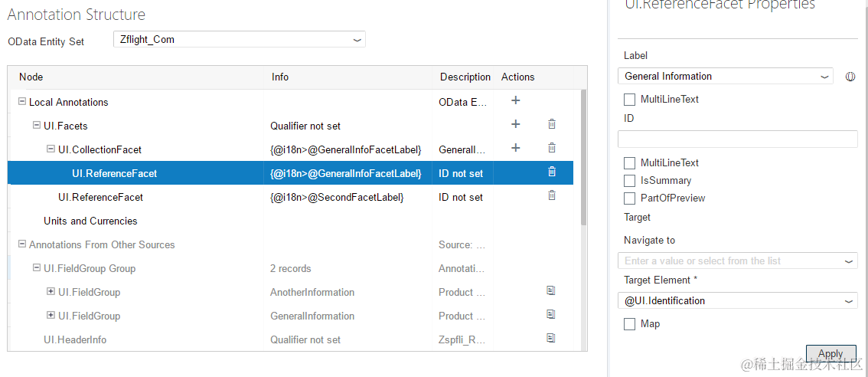This screenshot has height=377, width=868.
Task: Click the Apply button
Action: coord(830,354)
